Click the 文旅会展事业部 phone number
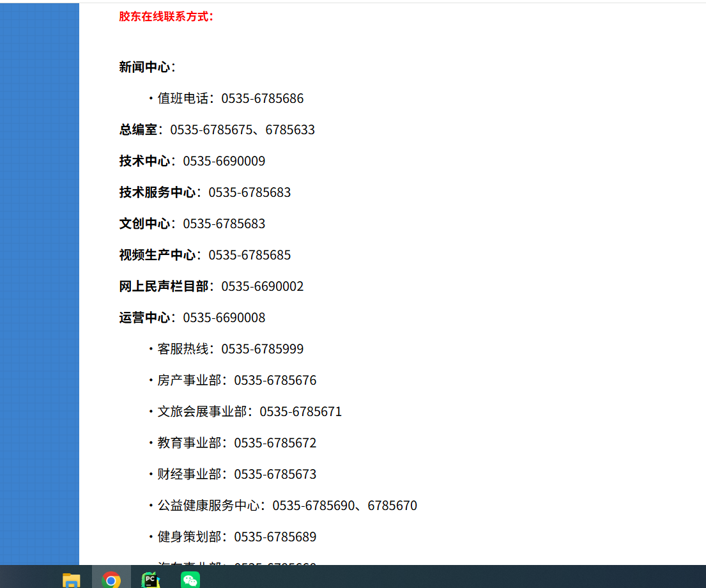This screenshot has height=588, width=706. click(x=249, y=412)
